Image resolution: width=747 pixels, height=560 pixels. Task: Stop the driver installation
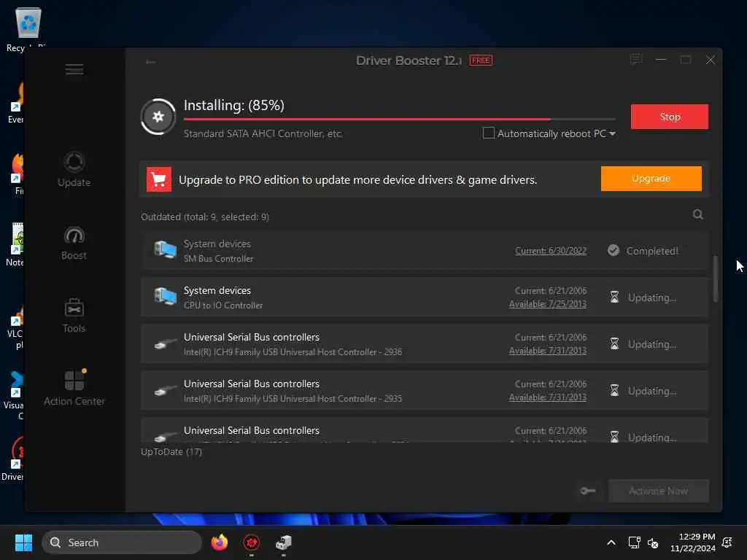coord(670,117)
